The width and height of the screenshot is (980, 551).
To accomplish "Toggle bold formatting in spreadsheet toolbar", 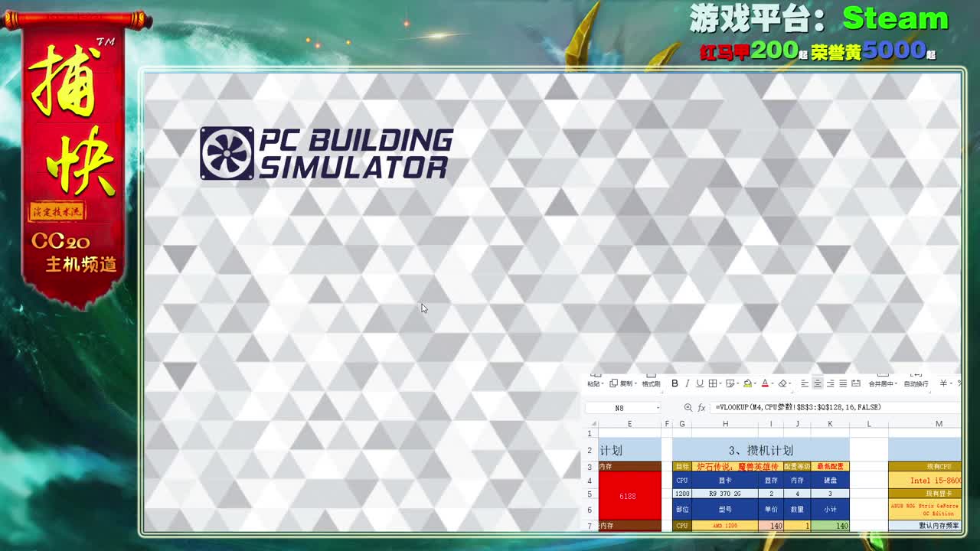I will click(675, 383).
